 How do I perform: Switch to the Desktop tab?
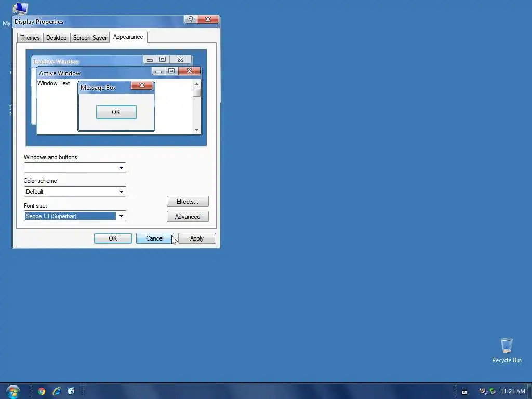56,37
